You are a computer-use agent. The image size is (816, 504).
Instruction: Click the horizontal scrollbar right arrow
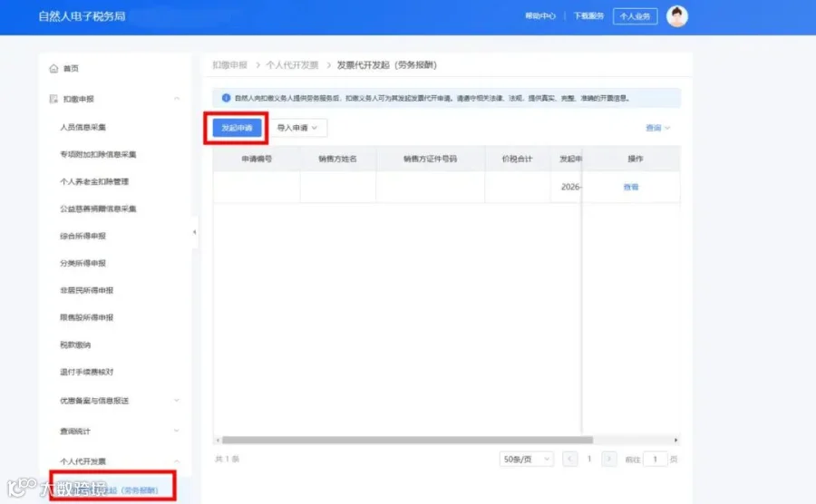(676, 440)
